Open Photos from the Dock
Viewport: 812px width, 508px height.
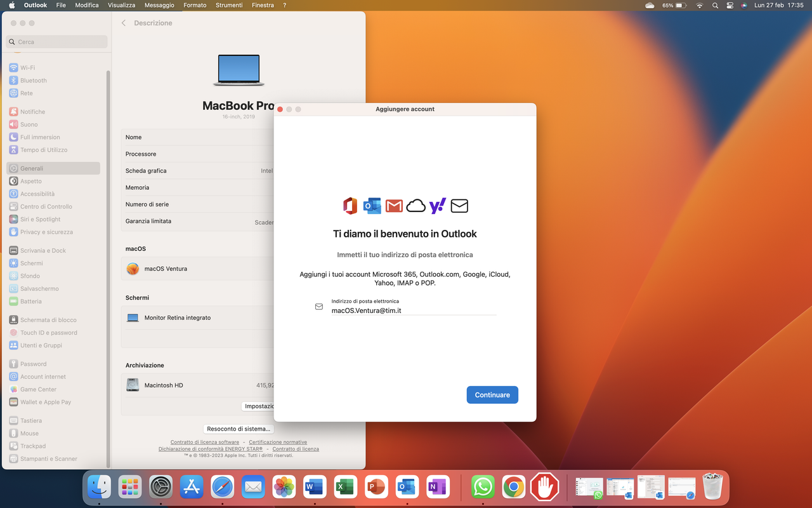[x=284, y=487]
